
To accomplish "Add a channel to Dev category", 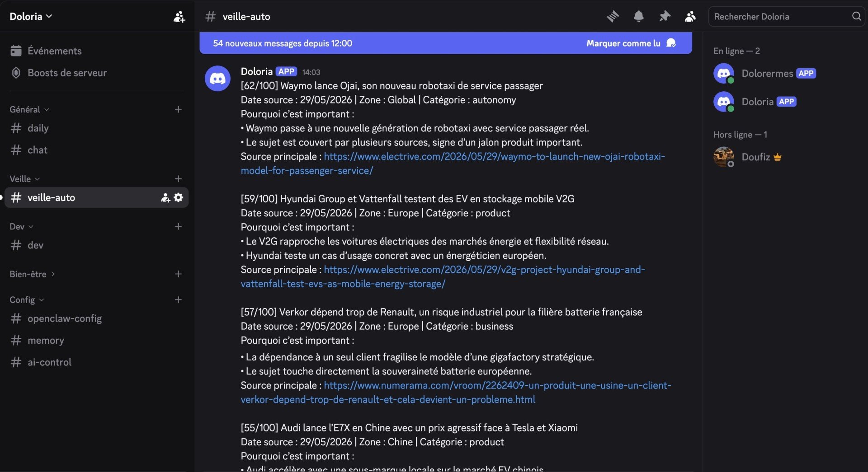I will pyautogui.click(x=178, y=226).
